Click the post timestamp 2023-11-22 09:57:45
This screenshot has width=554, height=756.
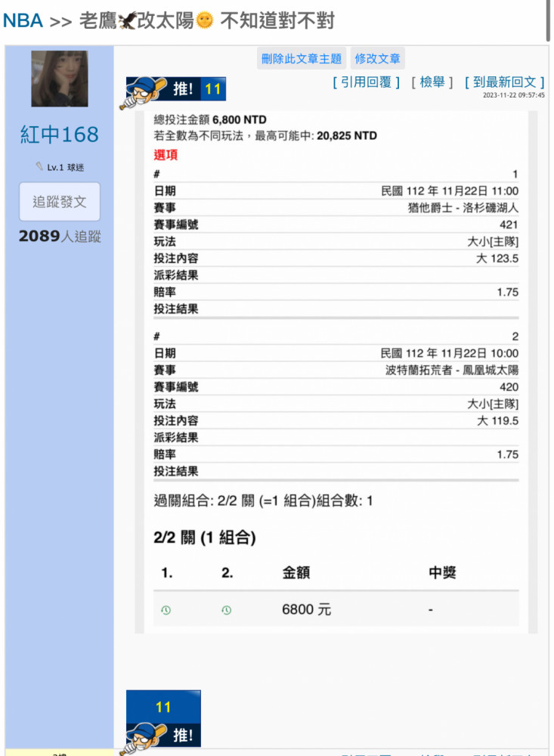(x=513, y=95)
